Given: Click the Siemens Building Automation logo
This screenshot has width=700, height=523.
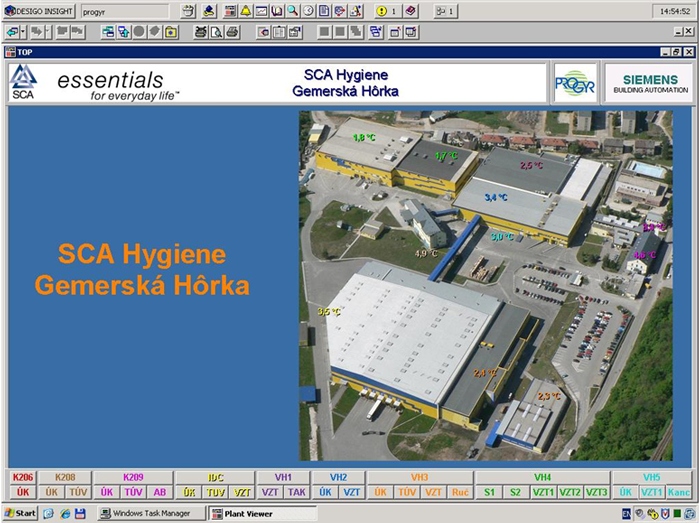Looking at the screenshot, I should coord(650,83).
